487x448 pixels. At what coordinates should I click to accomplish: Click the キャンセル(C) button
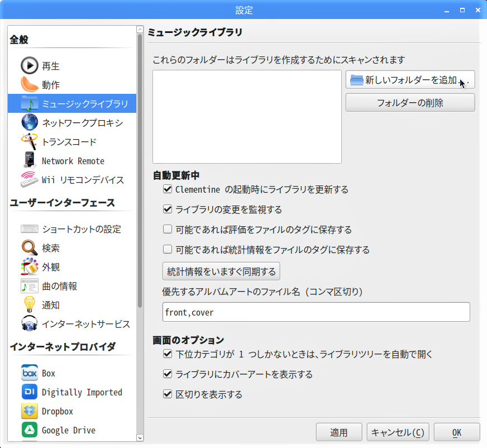tap(398, 432)
